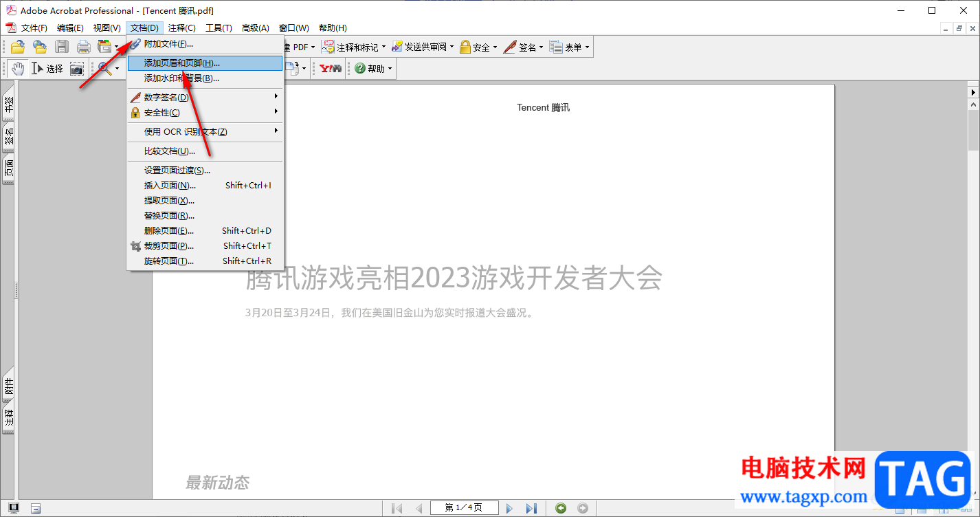The height and width of the screenshot is (517, 980).
Task: Open the 数字签名(D) submenu
Action: pyautogui.click(x=205, y=98)
